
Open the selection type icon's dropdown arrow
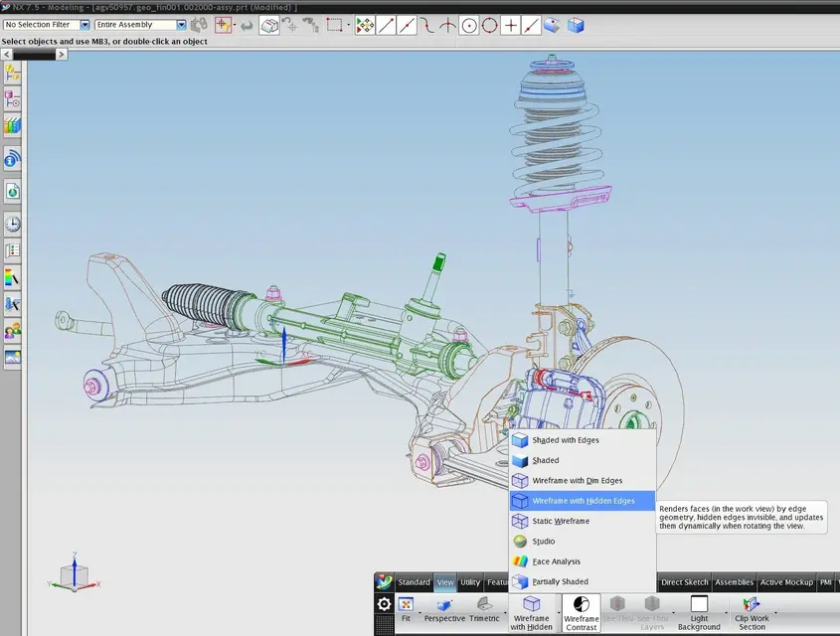click(235, 25)
